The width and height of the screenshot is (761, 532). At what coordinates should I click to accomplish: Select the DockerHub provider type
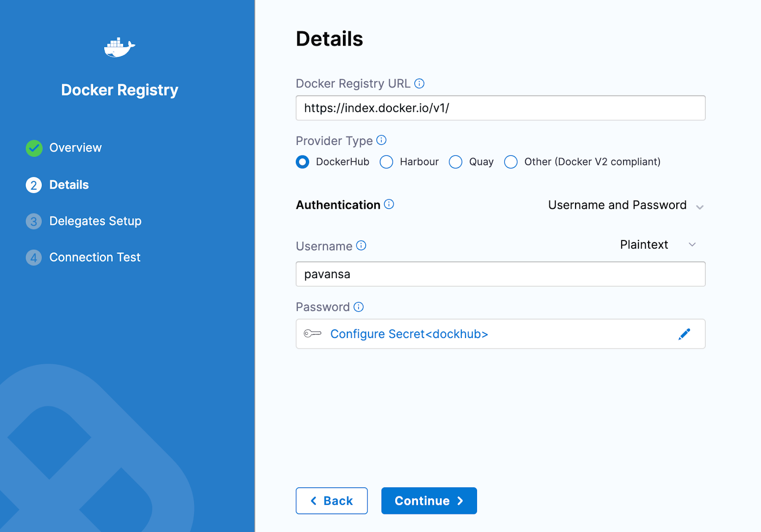(302, 162)
